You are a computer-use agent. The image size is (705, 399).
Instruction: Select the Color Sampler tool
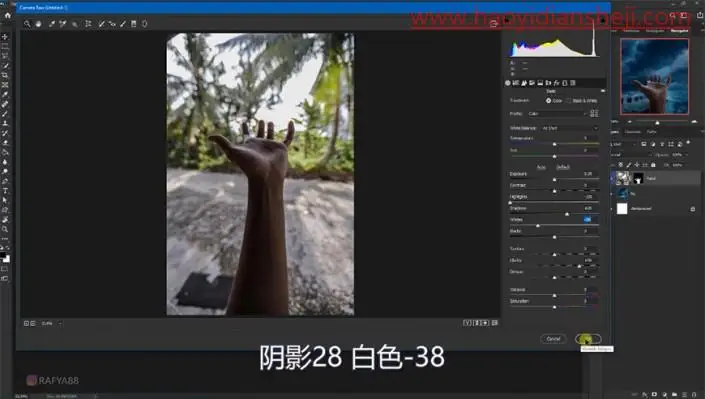coord(63,24)
